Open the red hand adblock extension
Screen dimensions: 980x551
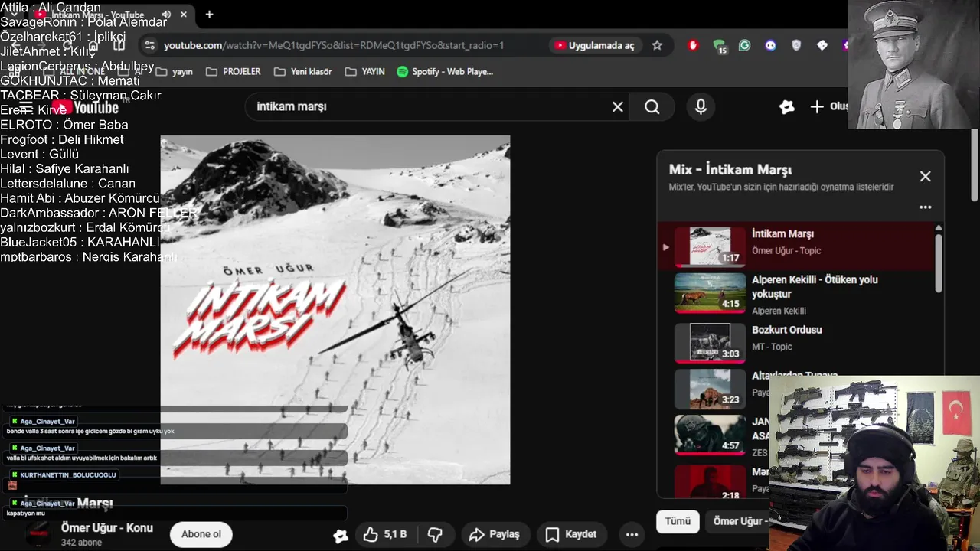point(693,45)
